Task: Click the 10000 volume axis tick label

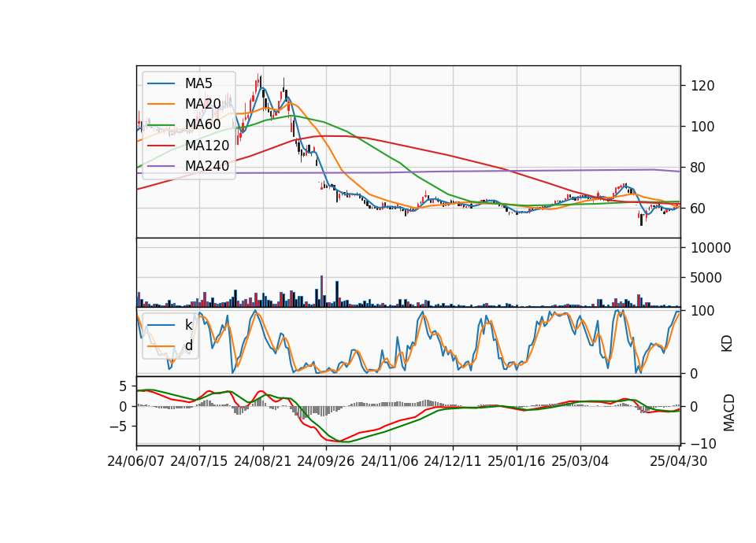Action: point(711,248)
